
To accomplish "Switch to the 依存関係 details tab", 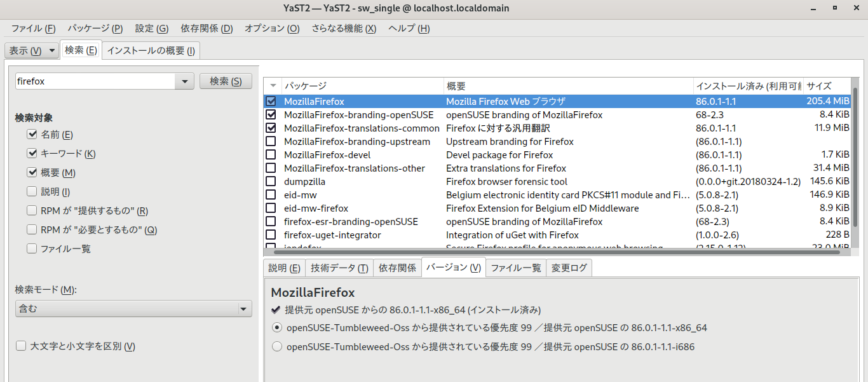I will pyautogui.click(x=397, y=268).
